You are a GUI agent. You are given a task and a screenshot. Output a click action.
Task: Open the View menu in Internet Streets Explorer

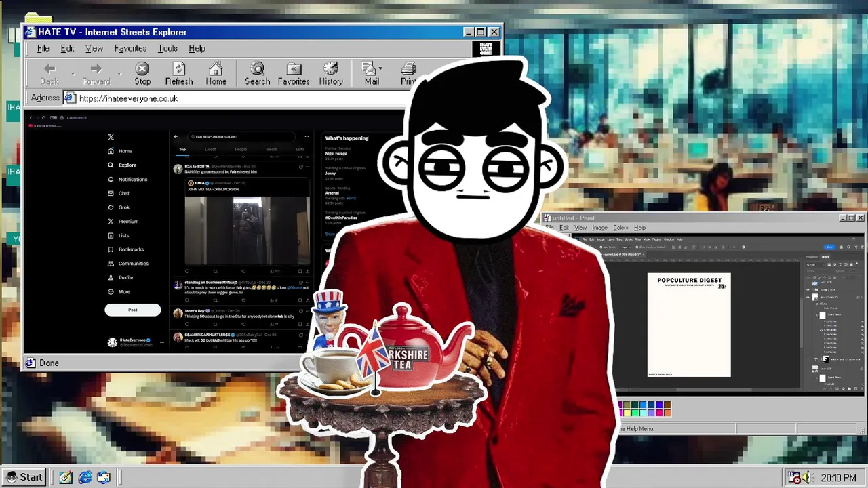(94, 49)
